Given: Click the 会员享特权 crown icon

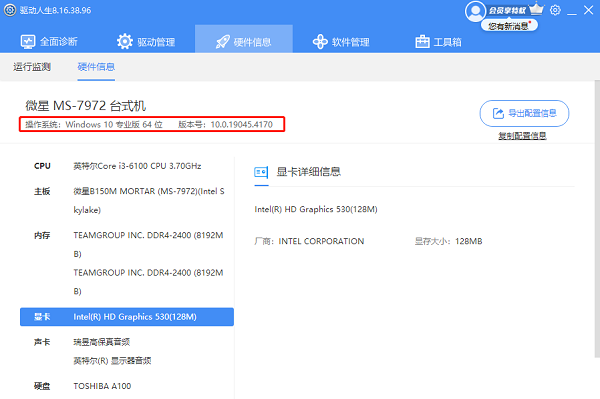Looking at the screenshot, I should tap(536, 8).
